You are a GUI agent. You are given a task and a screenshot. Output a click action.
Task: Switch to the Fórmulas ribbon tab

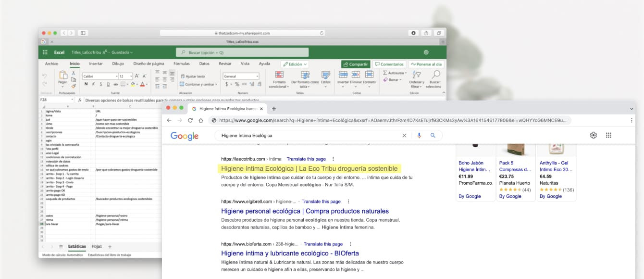pos(181,63)
